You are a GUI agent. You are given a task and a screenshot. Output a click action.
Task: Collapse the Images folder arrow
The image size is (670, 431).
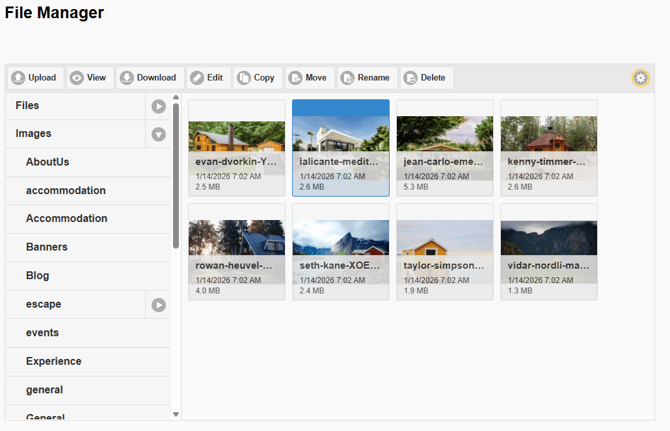pos(158,134)
